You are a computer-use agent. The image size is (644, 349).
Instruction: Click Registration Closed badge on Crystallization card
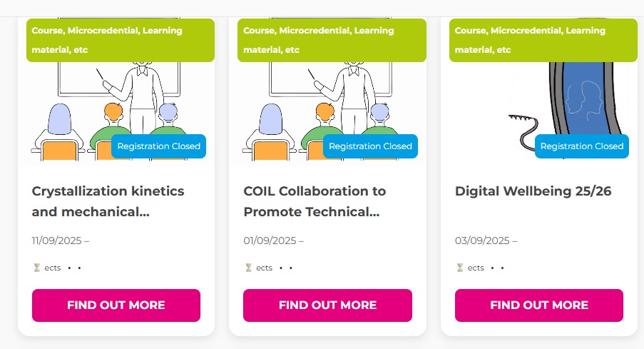(158, 146)
